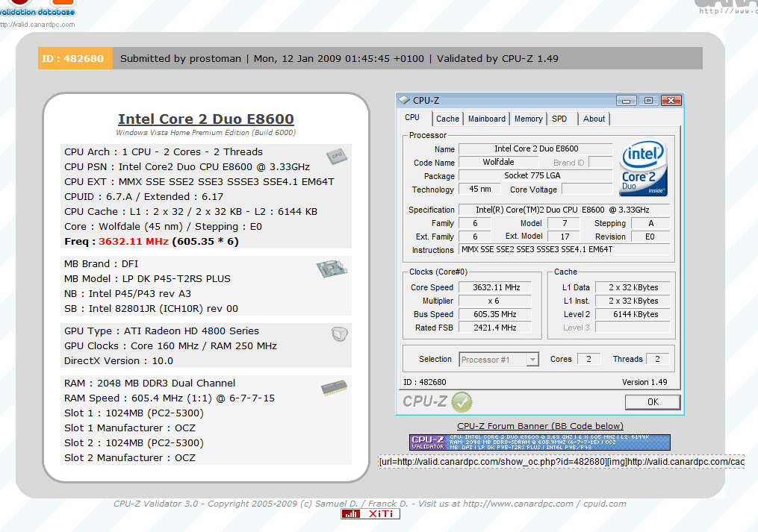Click the MB Model LP DK P45-T2RS PLUS line
758x532 pixels.
click(147, 279)
